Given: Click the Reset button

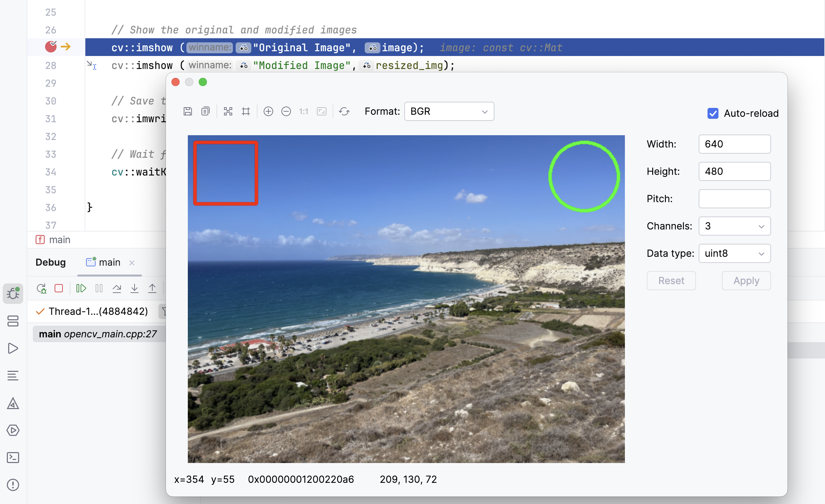Looking at the screenshot, I should 671,281.
